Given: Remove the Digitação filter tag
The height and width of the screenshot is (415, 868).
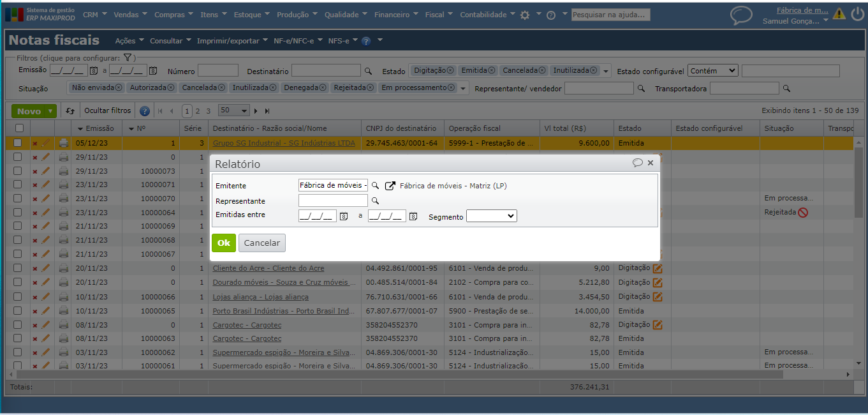Looking at the screenshot, I should [450, 70].
